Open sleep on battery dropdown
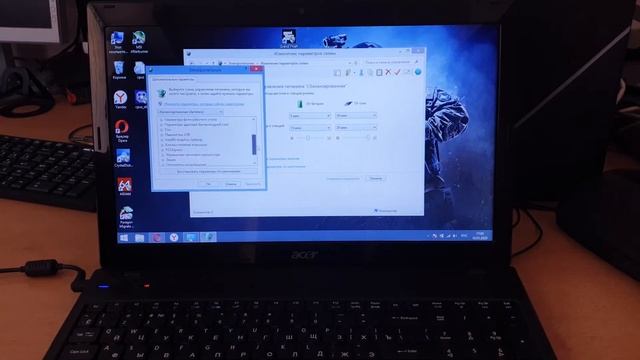Viewport: 640px width, 360px height. click(310, 128)
